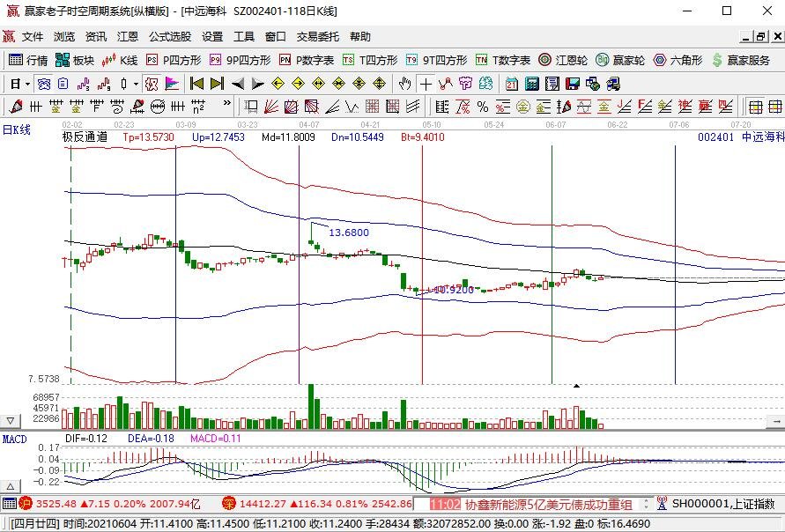Click the pink flag chart icon

coord(172,84)
